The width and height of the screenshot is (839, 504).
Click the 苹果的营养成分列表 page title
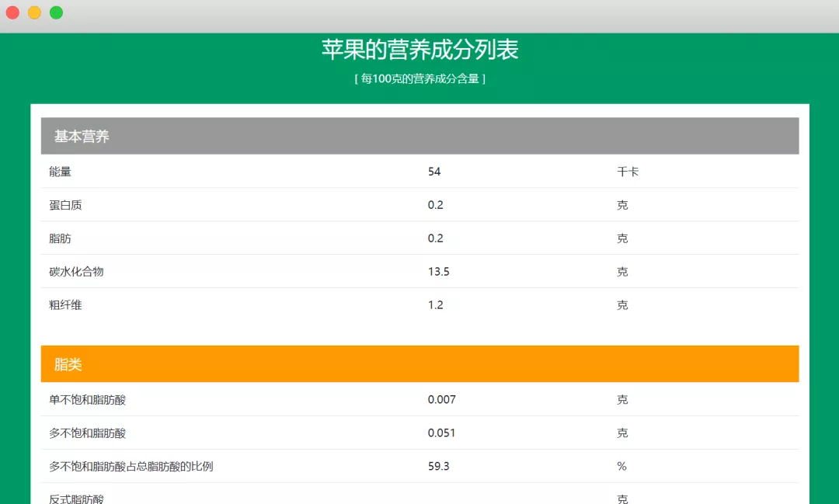[x=419, y=50]
